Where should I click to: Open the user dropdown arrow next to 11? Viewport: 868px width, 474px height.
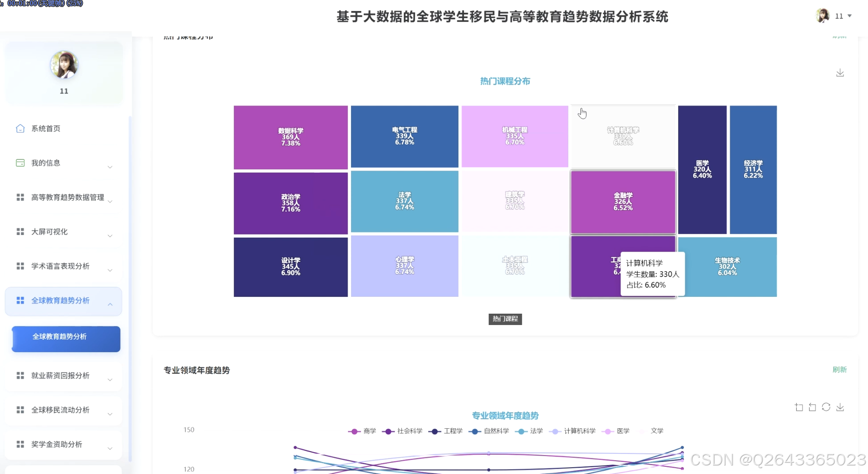click(x=850, y=16)
